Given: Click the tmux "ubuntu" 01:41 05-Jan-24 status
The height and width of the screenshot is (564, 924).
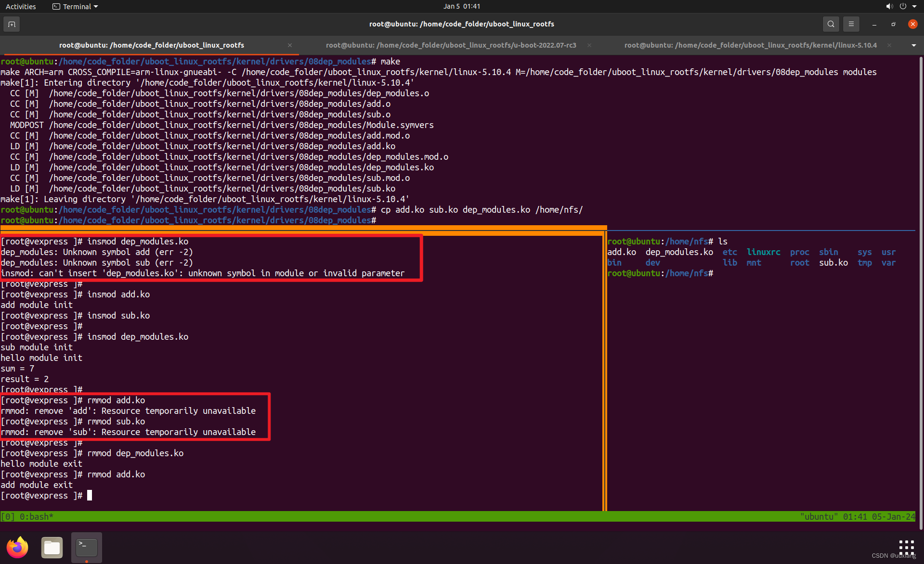Looking at the screenshot, I should coord(858,517).
